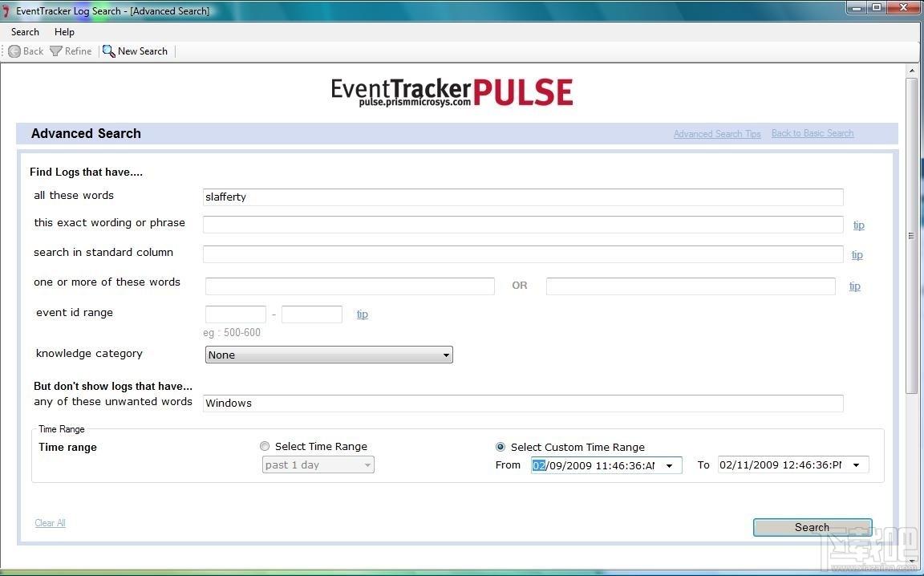The image size is (924, 576).
Task: Click the 'search in standard column' field
Action: 523,254
